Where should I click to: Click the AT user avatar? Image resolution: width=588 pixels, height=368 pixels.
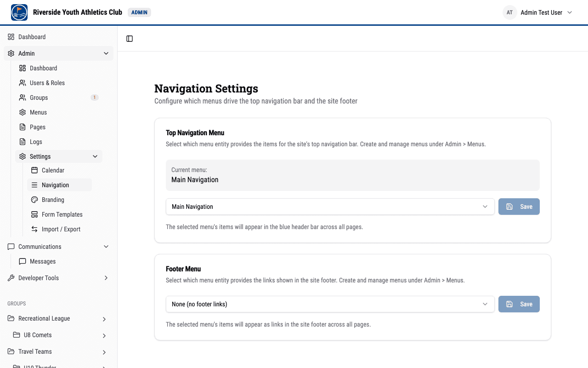pos(509,12)
